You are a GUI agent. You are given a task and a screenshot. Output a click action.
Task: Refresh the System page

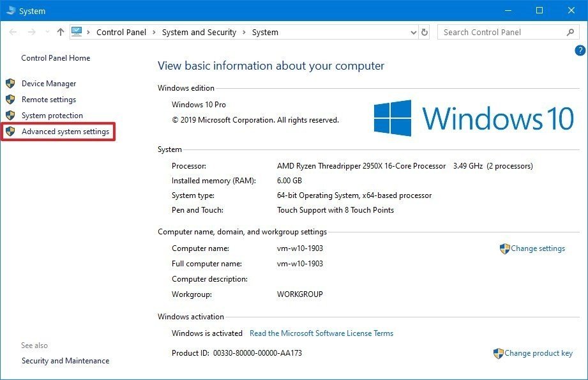pyautogui.click(x=424, y=33)
